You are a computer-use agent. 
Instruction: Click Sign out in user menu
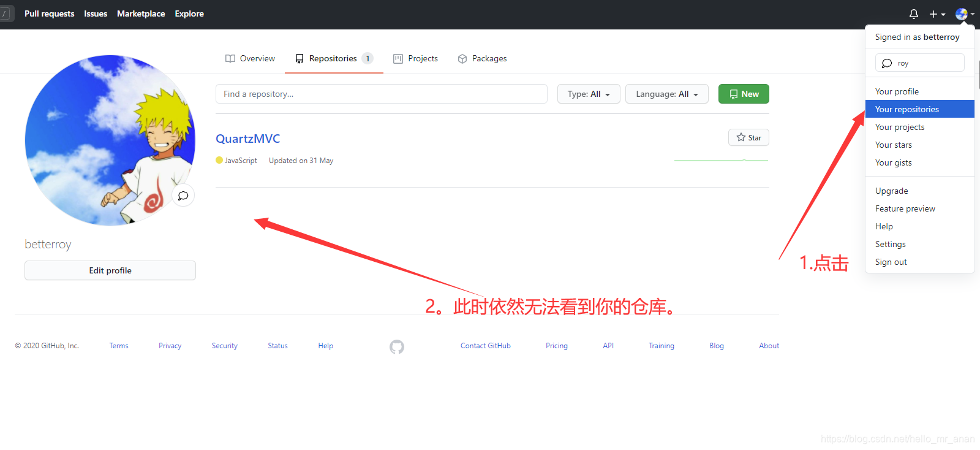click(x=920, y=262)
